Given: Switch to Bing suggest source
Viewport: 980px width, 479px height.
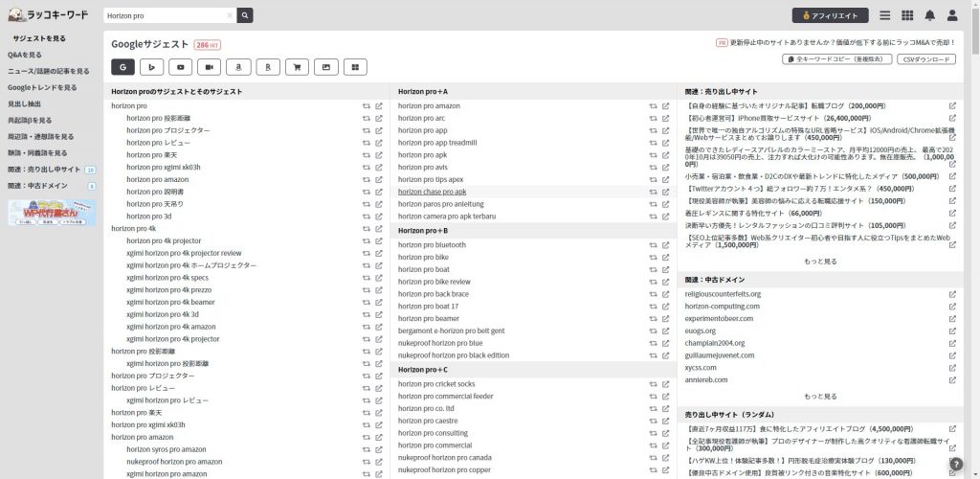Looking at the screenshot, I should pyautogui.click(x=152, y=67).
